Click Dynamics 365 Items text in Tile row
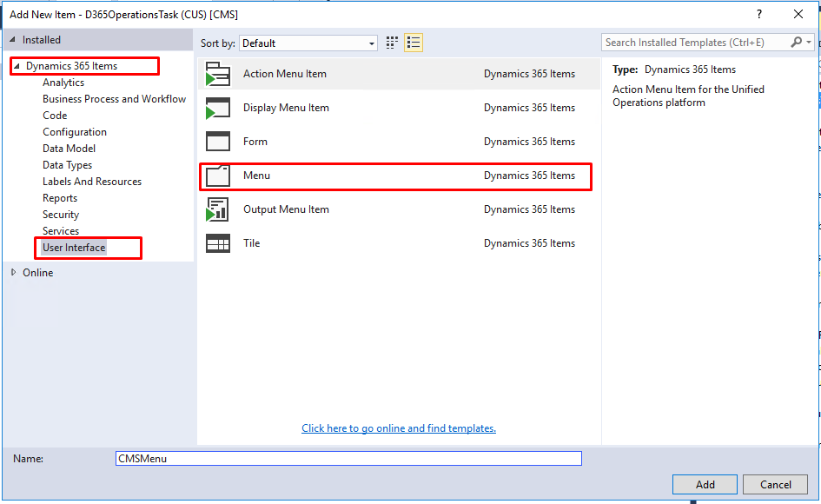Image resolution: width=821 pixels, height=504 pixels. click(529, 243)
